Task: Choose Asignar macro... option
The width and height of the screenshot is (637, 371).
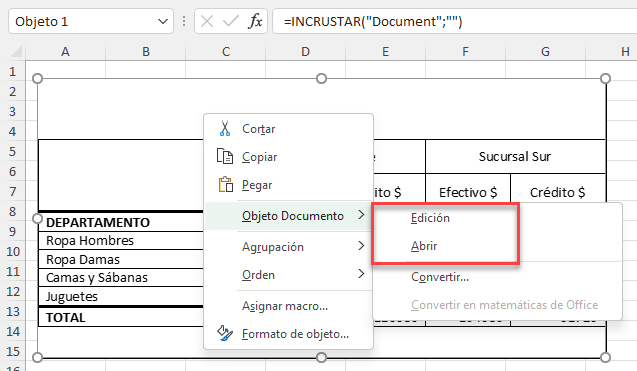Action: (x=288, y=306)
